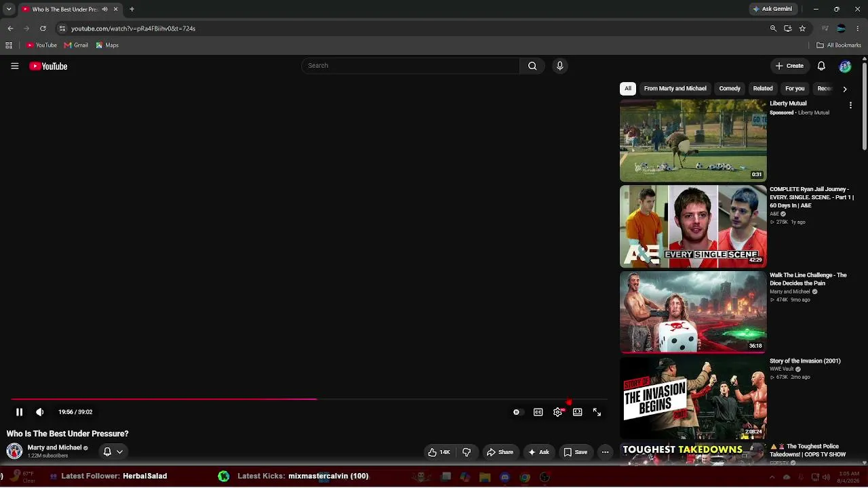The image size is (868, 488).
Task: View site information in address bar
Action: point(62,28)
